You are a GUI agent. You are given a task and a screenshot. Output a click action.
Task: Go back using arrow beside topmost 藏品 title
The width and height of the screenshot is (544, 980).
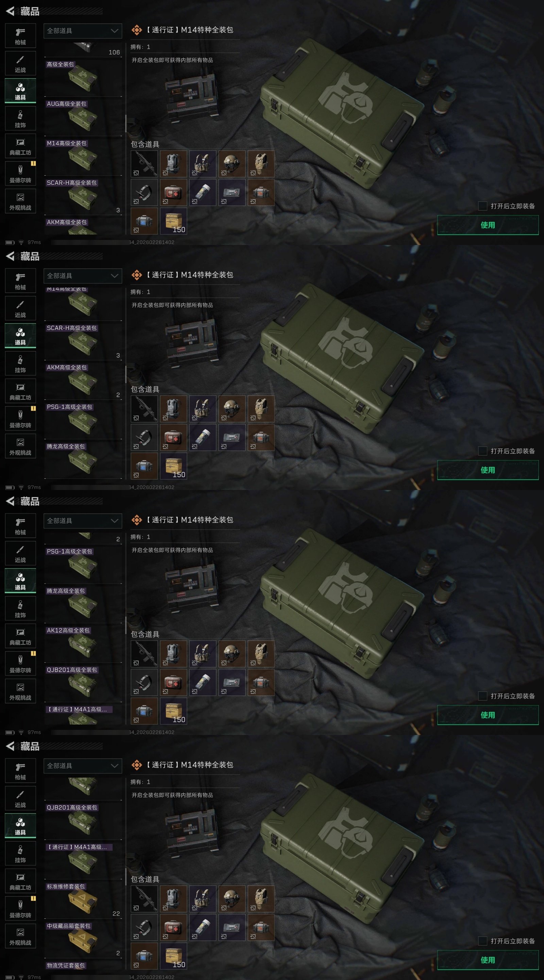click(x=10, y=11)
